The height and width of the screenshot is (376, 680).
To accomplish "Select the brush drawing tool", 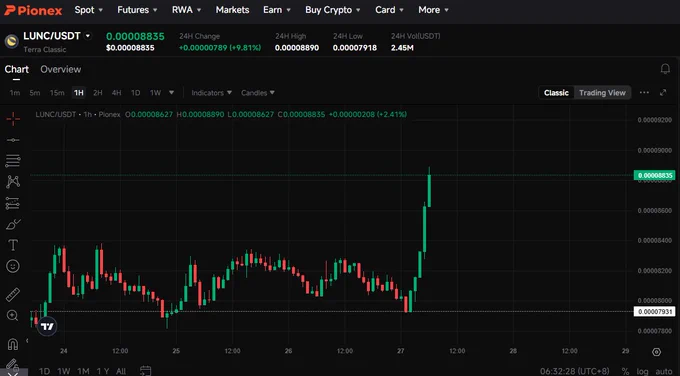I will click(13, 224).
